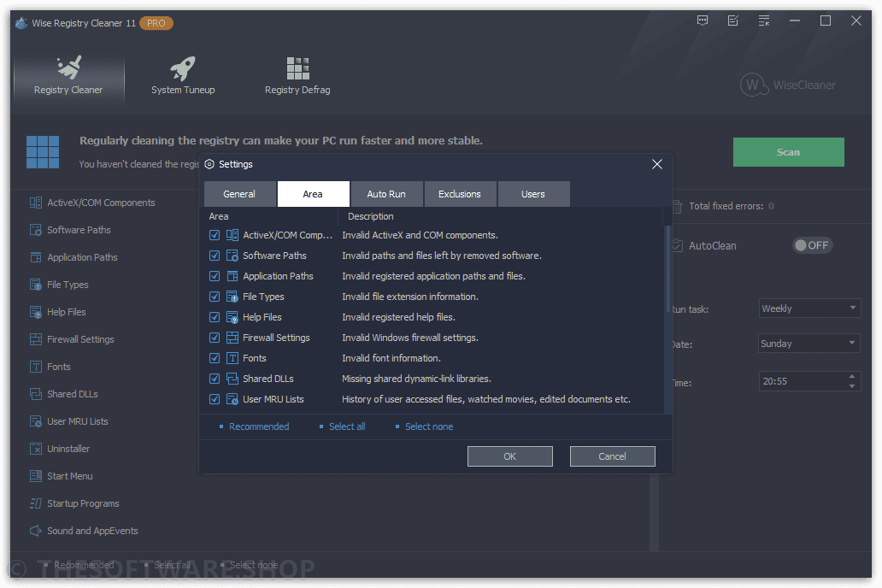Click Select all link in Settings dialog

(x=347, y=426)
